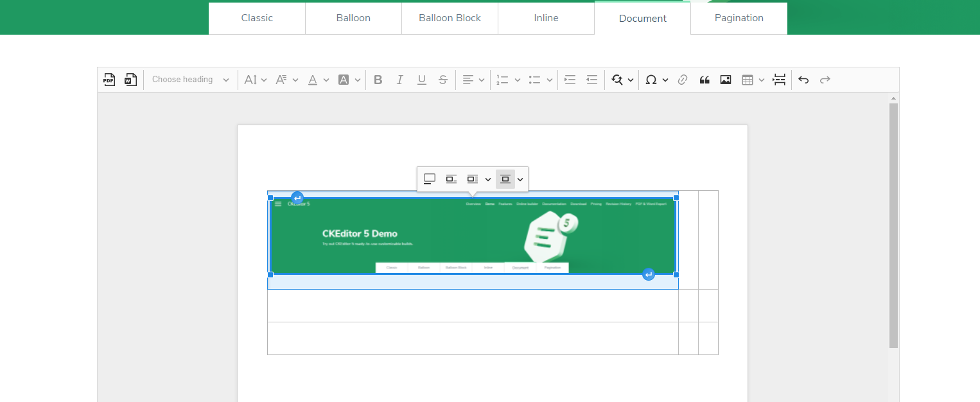
Task: Click the decrease indent icon
Action: [591, 80]
